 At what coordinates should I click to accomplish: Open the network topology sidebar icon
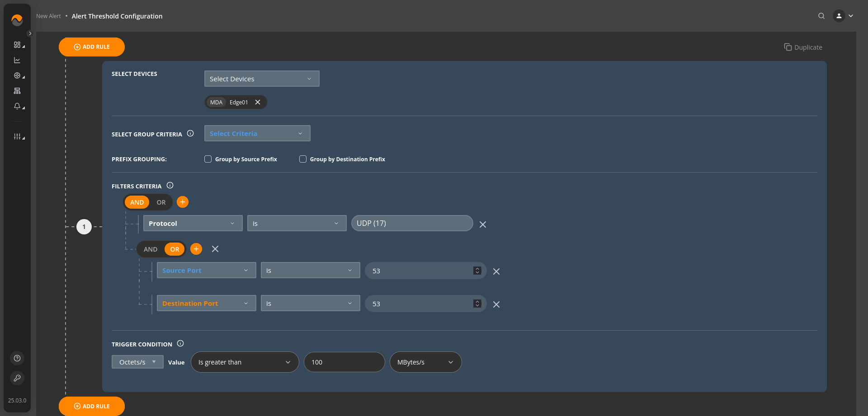click(x=17, y=91)
